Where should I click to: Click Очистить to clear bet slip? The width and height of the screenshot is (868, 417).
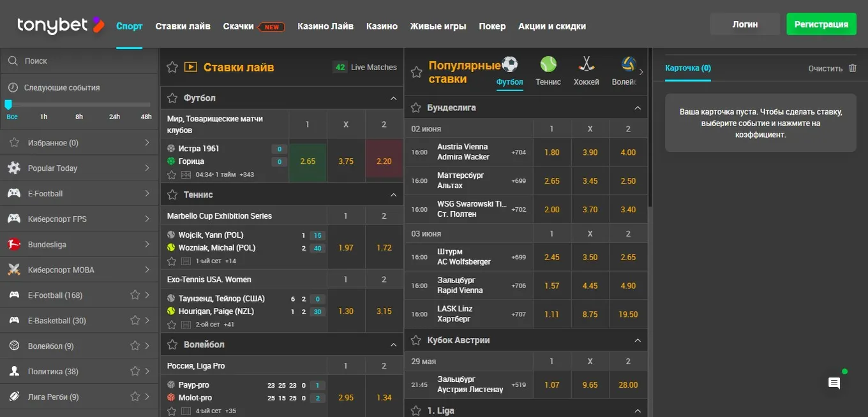(825, 68)
